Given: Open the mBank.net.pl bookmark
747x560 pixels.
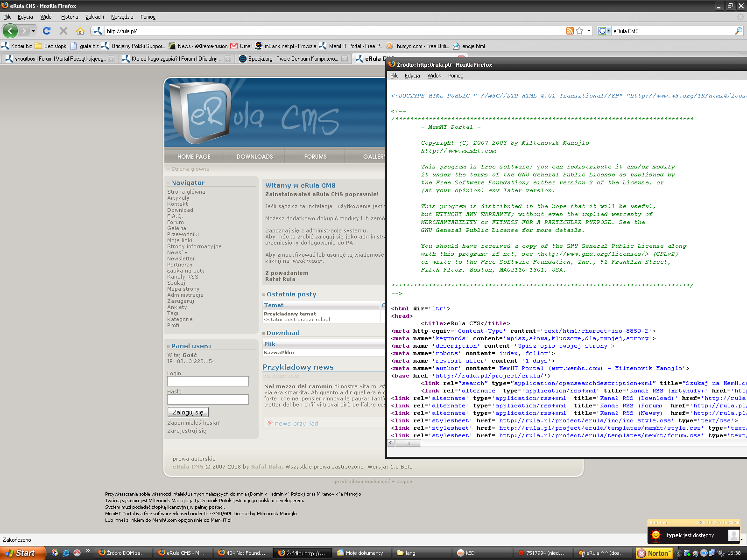Looking at the screenshot, I should click(x=286, y=46).
